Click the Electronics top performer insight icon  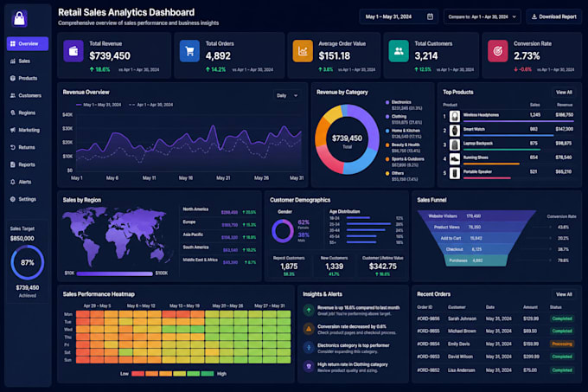click(x=309, y=348)
